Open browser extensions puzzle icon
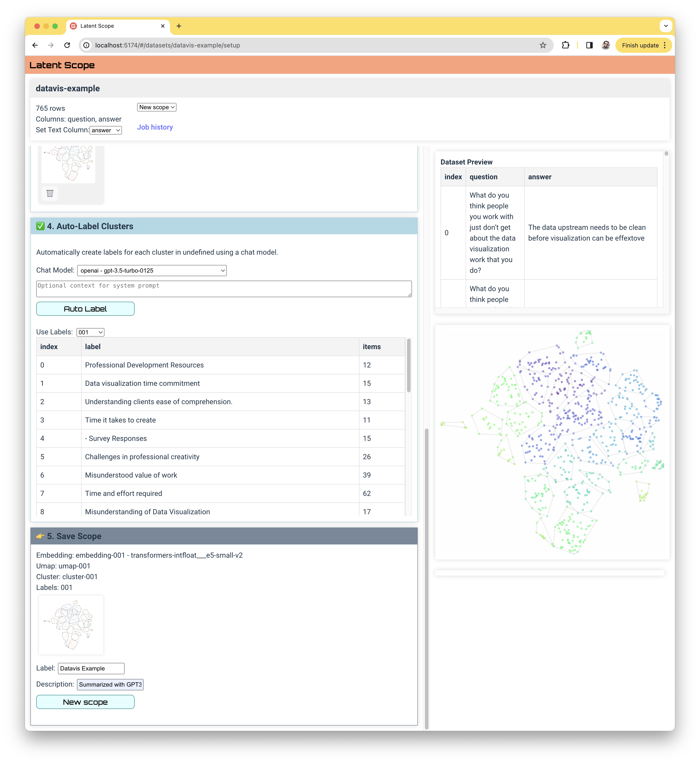This screenshot has height=764, width=700. click(566, 45)
